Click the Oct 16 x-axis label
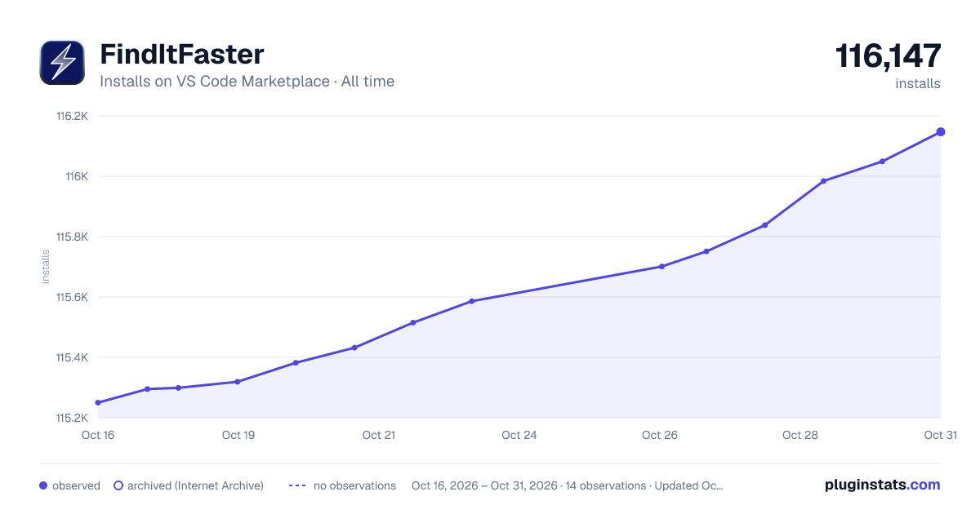This screenshot has width=980, height=514. [98, 435]
